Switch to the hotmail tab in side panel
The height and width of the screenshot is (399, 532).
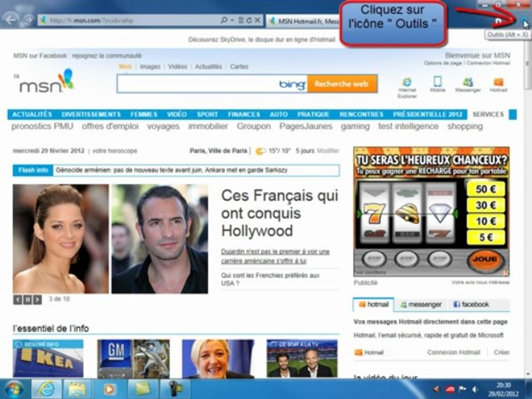[374, 304]
